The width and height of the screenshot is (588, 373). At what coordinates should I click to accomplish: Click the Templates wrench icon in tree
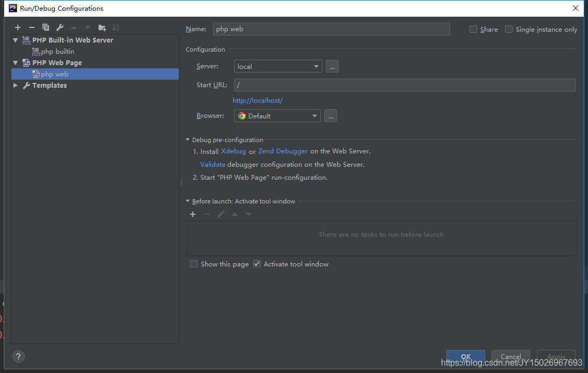pos(26,86)
